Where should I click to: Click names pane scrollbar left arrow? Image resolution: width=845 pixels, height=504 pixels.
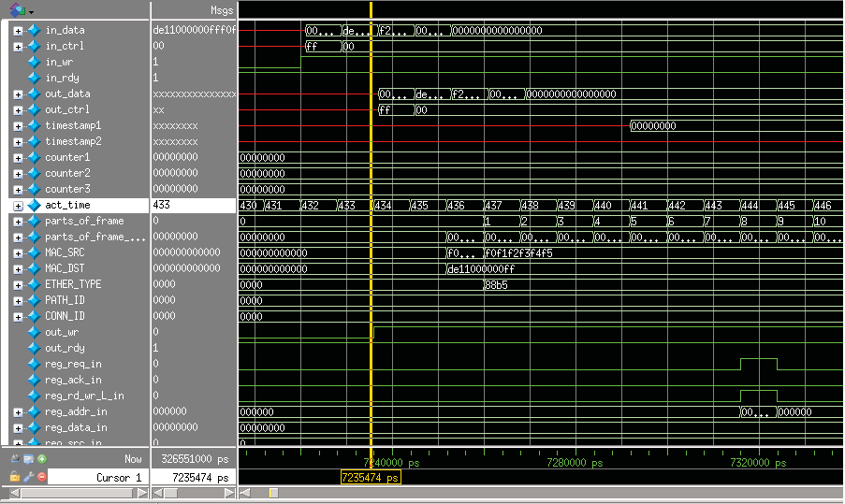click(x=15, y=493)
